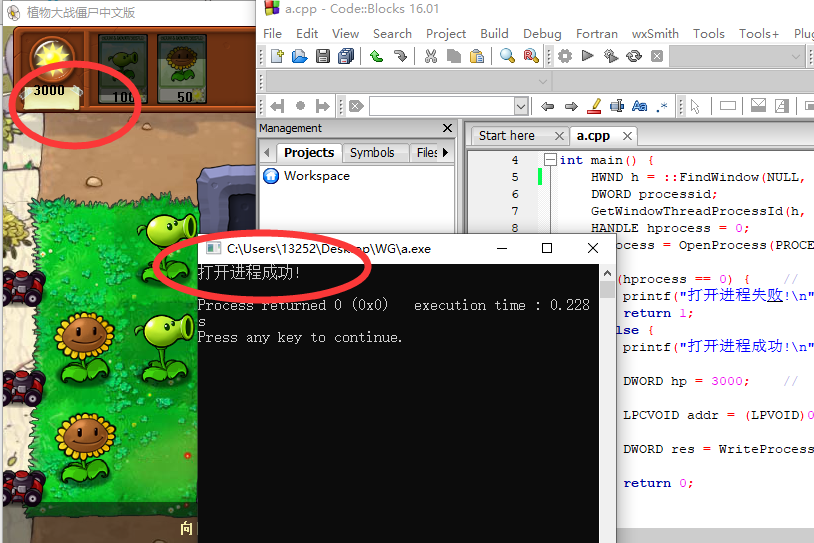Viewport: 814px width, 543px height.
Task: Toggle Match case Aa icon
Action: point(640,106)
